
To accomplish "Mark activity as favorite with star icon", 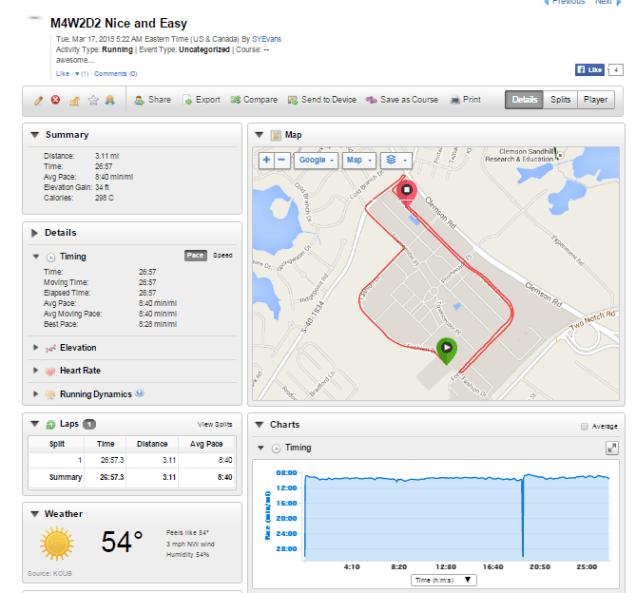I will (x=93, y=100).
